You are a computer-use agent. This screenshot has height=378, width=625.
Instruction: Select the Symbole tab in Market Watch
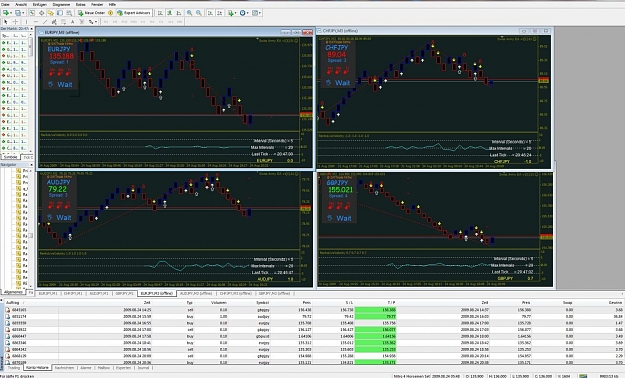[x=10, y=157]
